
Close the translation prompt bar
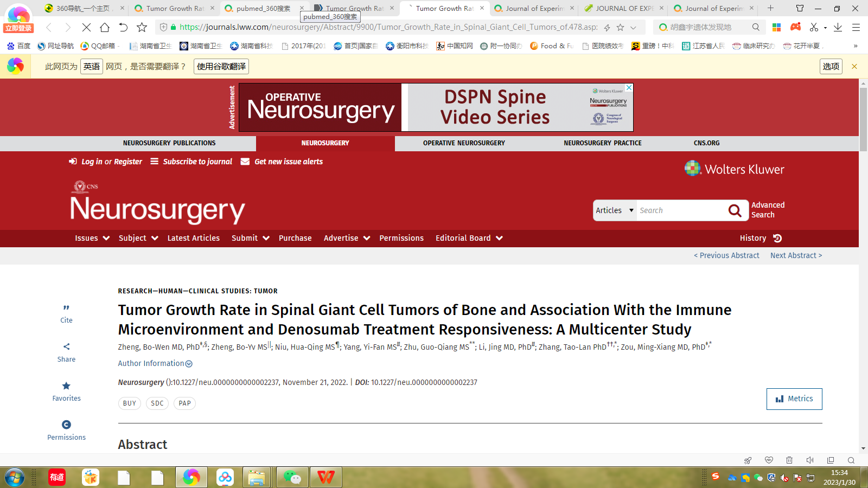854,67
